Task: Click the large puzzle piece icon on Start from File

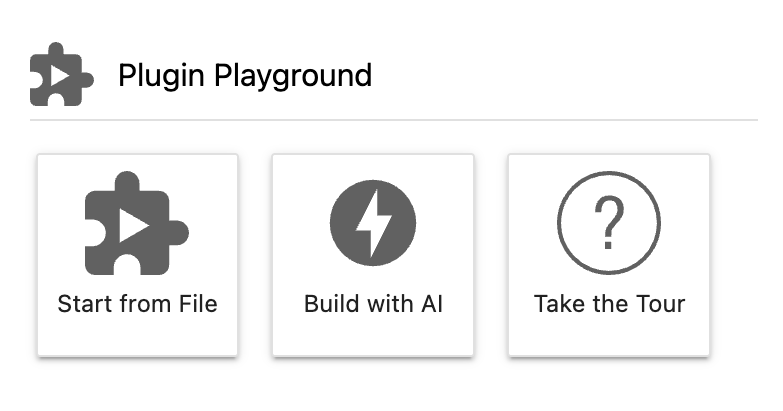Action: (137, 223)
